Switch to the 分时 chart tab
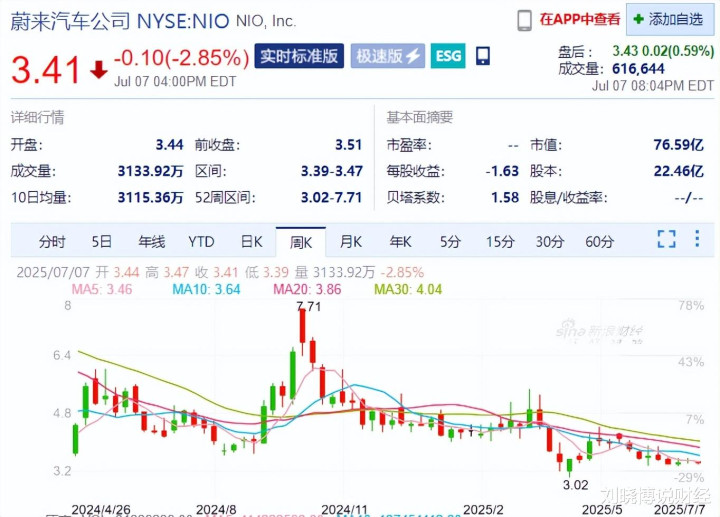The width and height of the screenshot is (720, 517). pos(52,242)
